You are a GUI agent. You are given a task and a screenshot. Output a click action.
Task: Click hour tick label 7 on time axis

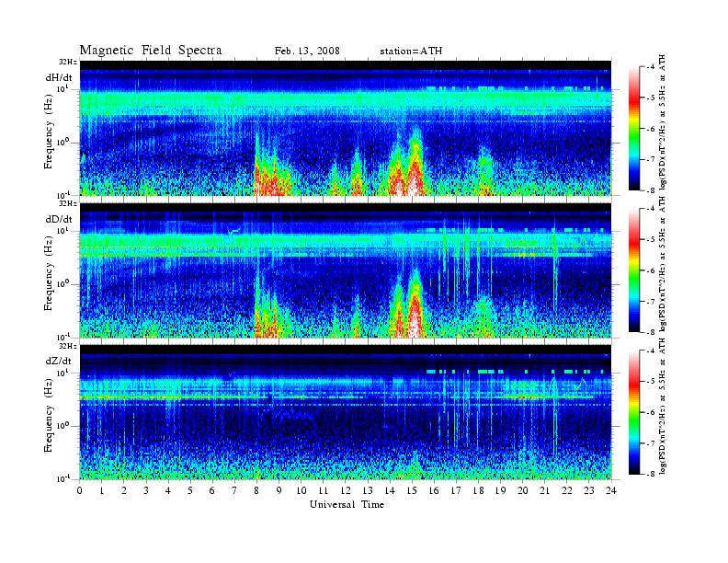click(x=234, y=490)
